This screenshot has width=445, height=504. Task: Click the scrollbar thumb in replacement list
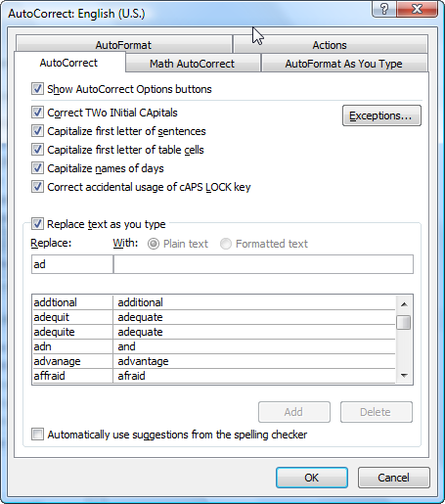(404, 323)
